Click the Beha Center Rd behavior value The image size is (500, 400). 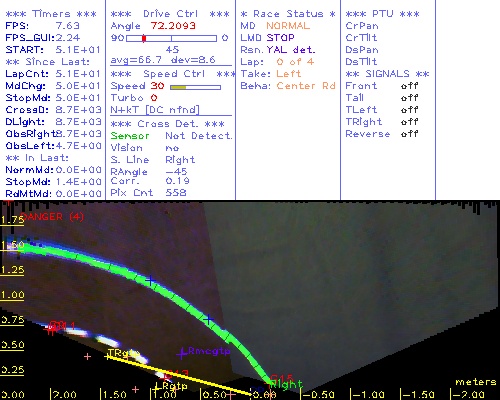tap(306, 86)
